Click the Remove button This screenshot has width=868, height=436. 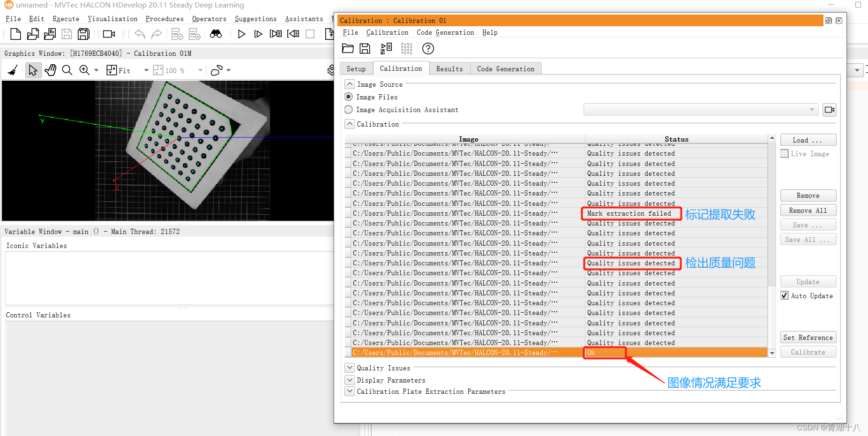point(808,195)
